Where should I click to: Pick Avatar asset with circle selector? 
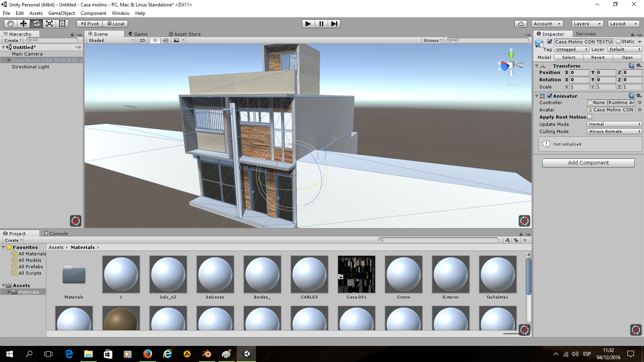pos(640,110)
